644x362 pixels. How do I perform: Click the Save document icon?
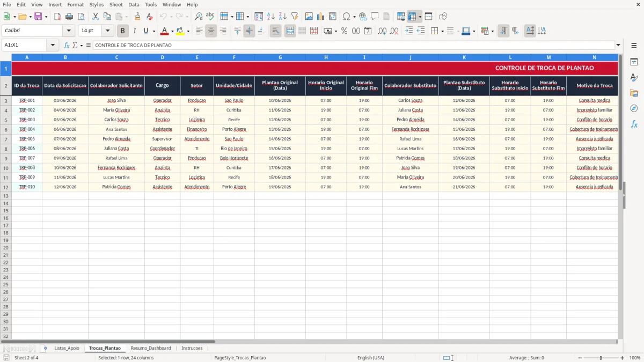[38, 17]
